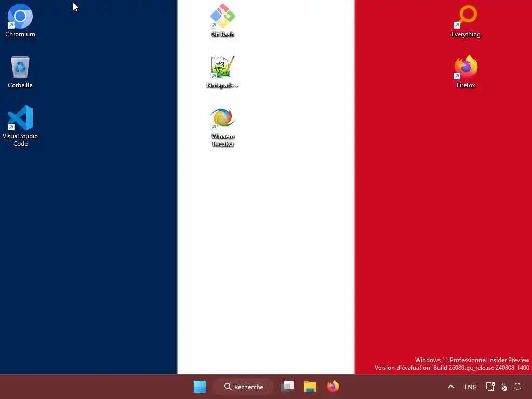532x399 pixels.
Task: Open the Windows Start menu
Action: 199,387
